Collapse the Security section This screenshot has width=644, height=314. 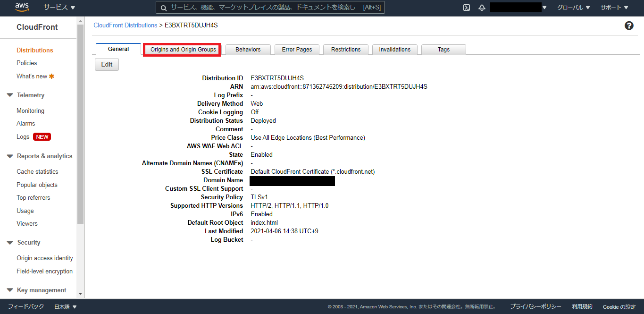point(10,243)
